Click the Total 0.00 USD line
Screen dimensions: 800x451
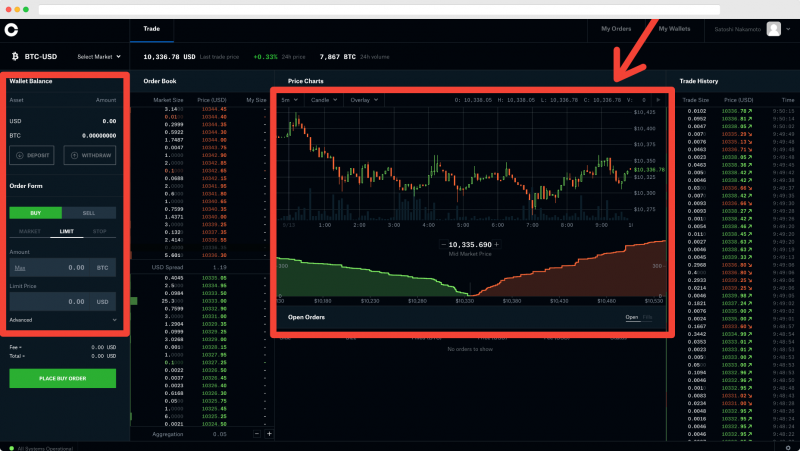tap(63, 356)
